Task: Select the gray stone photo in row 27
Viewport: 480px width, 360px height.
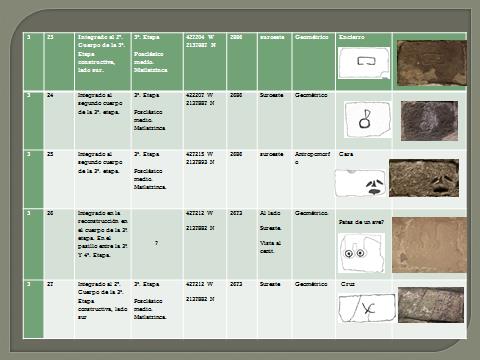Action: [x=431, y=305]
